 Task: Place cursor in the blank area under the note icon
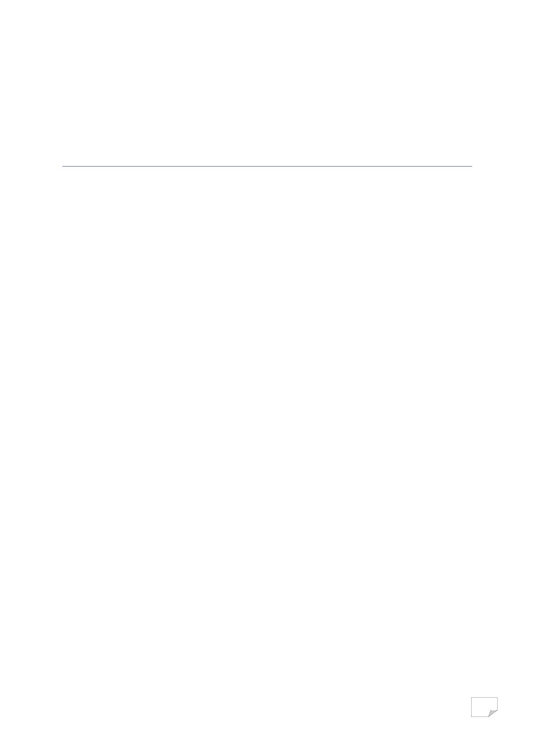click(484, 736)
